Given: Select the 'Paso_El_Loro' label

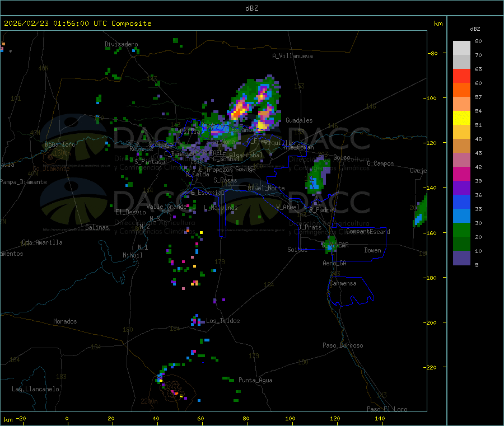Looking at the screenshot, I should (388, 409).
